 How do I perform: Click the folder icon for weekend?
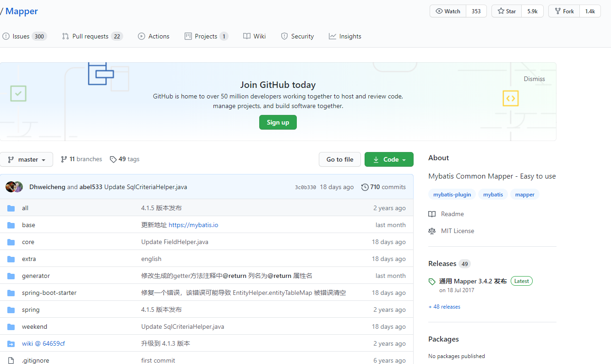(11, 326)
